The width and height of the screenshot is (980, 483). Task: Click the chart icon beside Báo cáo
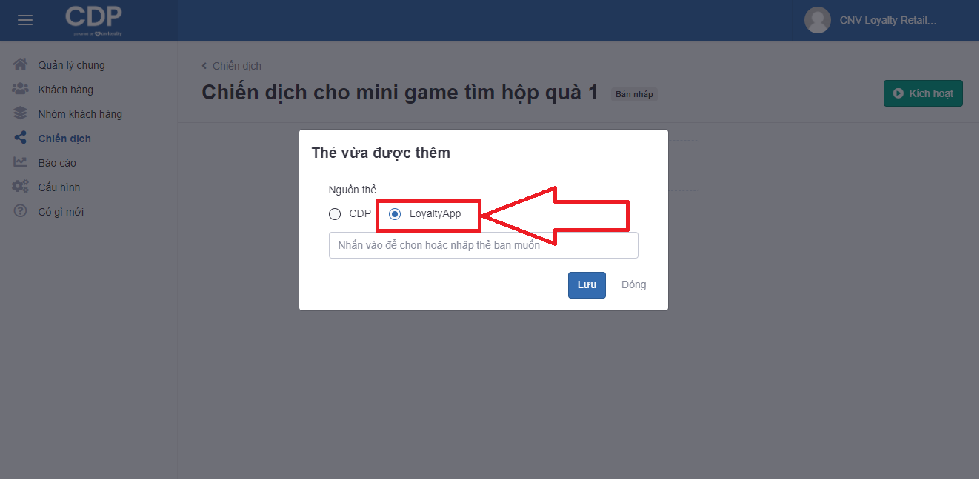[21, 162]
